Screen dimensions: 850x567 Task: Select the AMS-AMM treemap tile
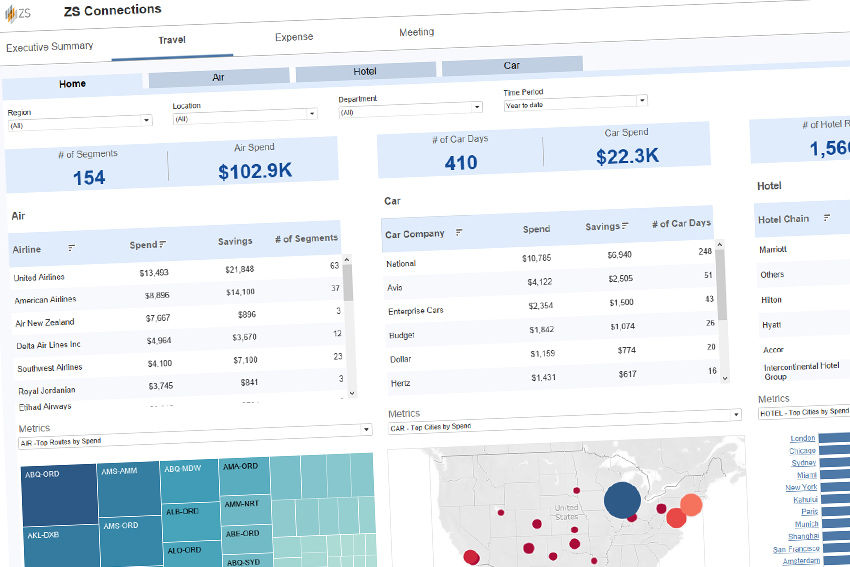coord(128,489)
